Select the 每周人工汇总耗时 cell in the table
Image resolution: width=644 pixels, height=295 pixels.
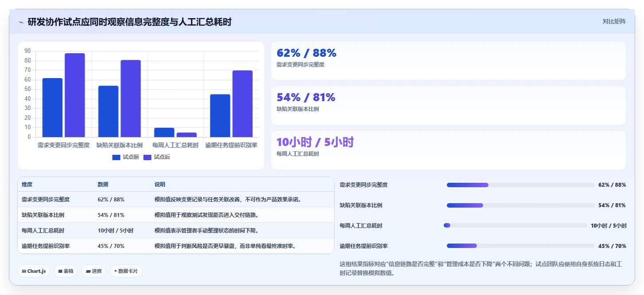[43, 231]
